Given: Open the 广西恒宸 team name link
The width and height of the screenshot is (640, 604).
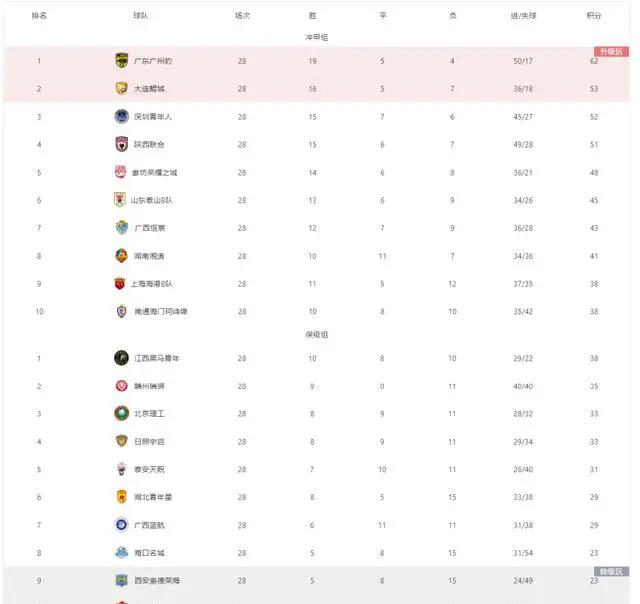Looking at the screenshot, I should pos(150,228).
